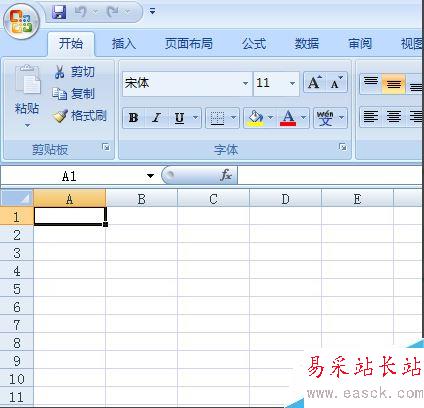
Task: Expand the 粘贴 paste options arrow
Action: pyautogui.click(x=27, y=125)
